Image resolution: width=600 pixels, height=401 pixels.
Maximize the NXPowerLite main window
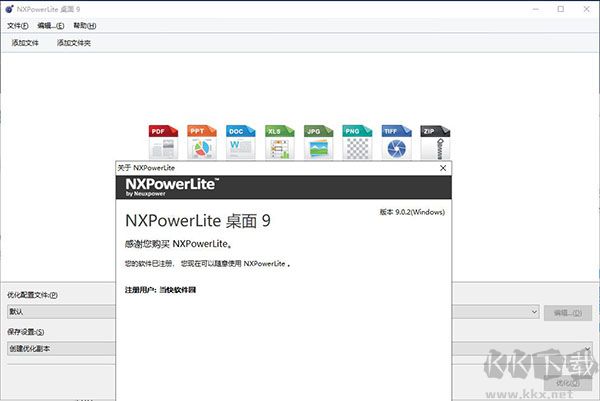pyautogui.click(x=561, y=9)
